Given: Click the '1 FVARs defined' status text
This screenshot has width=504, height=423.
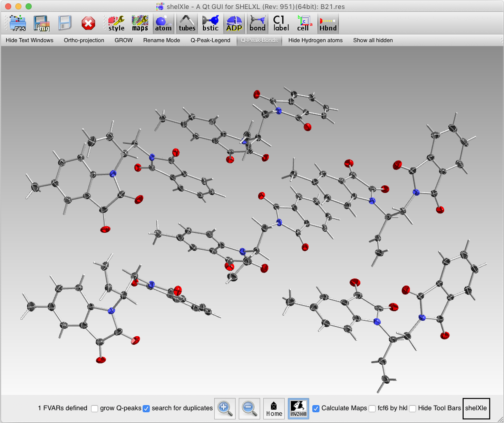Looking at the screenshot, I should (62, 408).
